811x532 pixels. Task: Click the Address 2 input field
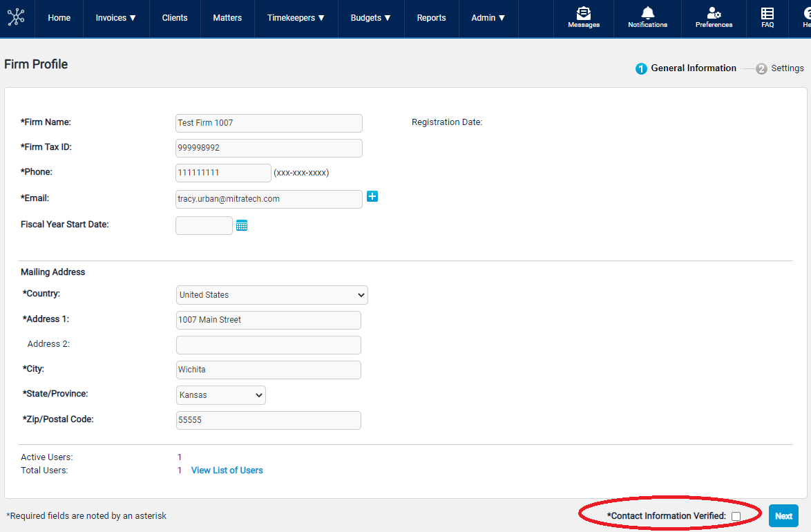click(x=268, y=345)
